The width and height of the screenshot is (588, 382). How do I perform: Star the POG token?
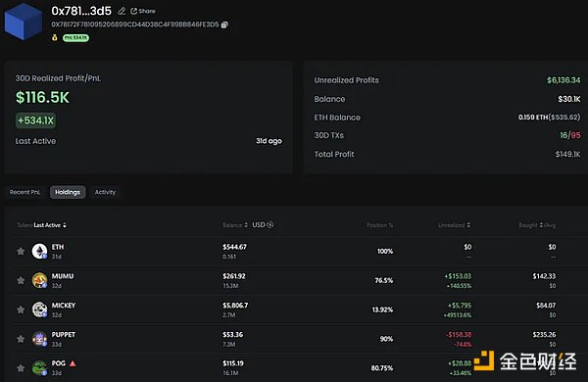pyautogui.click(x=21, y=368)
